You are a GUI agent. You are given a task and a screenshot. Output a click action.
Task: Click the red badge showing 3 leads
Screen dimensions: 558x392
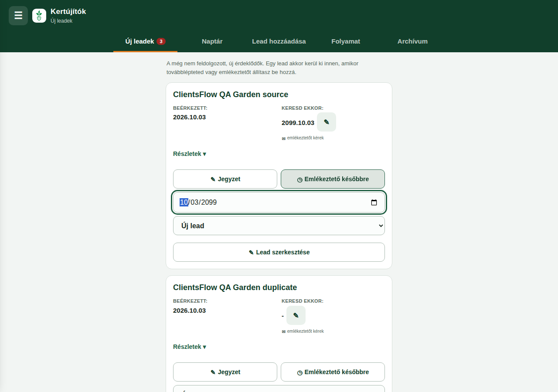[161, 41]
